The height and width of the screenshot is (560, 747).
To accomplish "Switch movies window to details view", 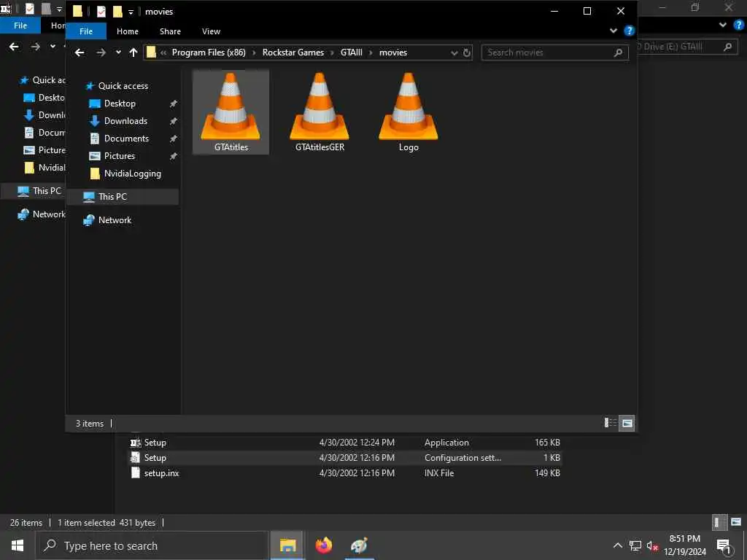I will tap(611, 423).
